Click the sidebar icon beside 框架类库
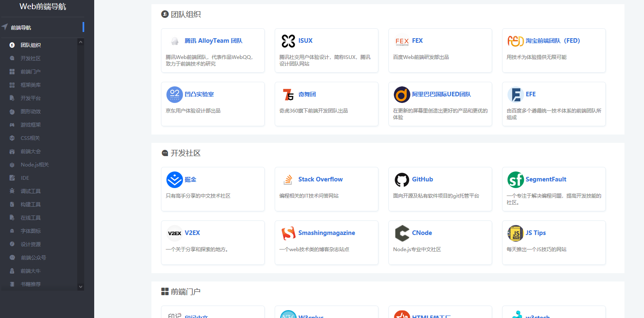Viewport: 644px width, 318px height. [12, 85]
